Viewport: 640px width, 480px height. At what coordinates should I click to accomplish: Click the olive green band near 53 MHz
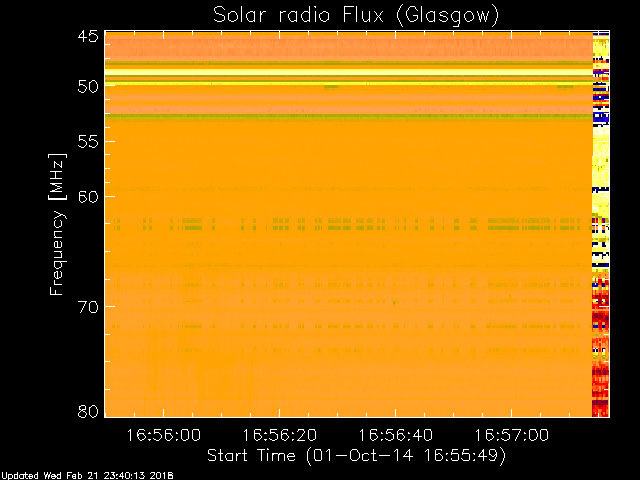tap(349, 117)
